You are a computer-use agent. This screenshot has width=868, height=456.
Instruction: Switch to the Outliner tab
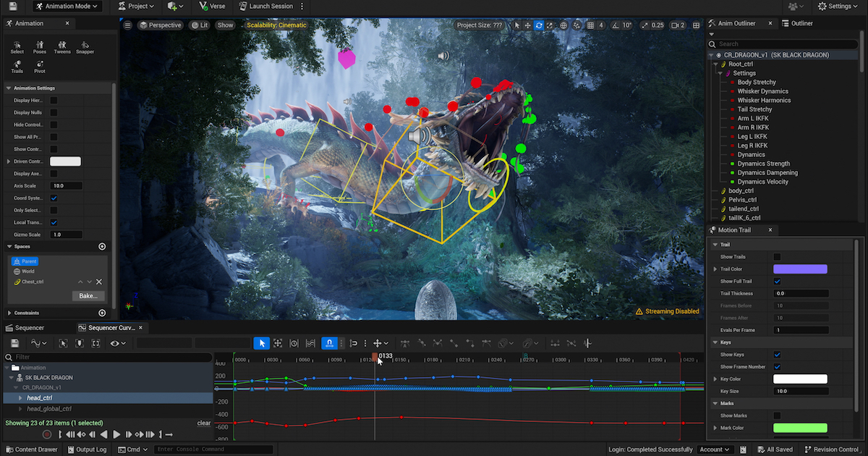798,23
